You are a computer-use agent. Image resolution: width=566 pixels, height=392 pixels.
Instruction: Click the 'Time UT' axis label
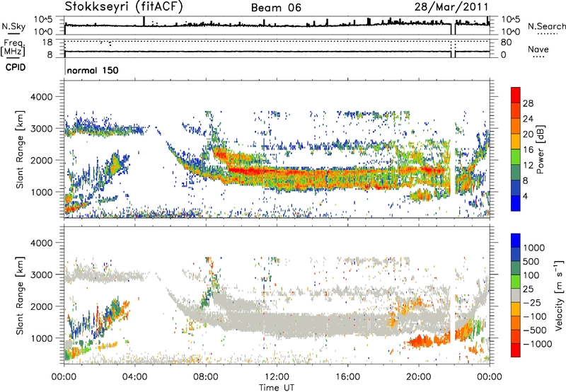click(x=277, y=388)
